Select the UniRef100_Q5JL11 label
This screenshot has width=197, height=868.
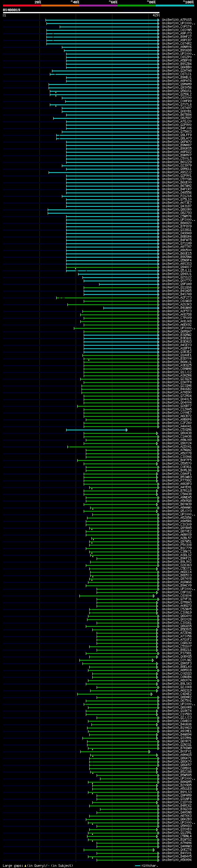177,271
